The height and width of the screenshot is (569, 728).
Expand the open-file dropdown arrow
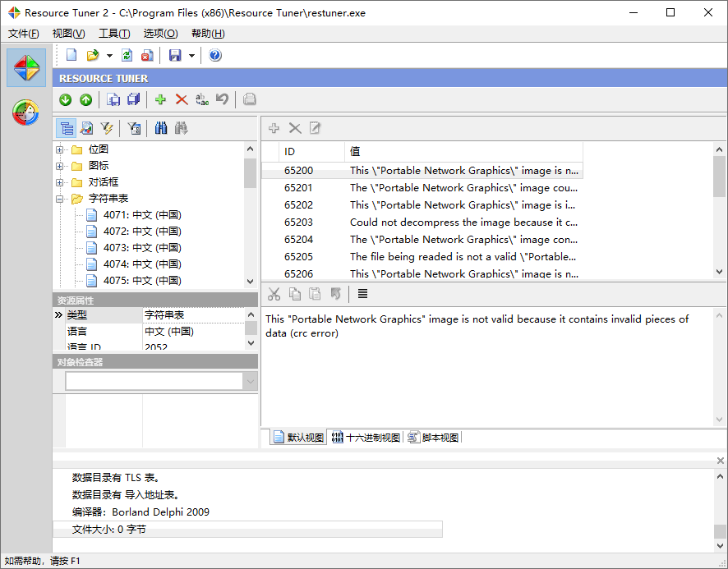coord(109,56)
